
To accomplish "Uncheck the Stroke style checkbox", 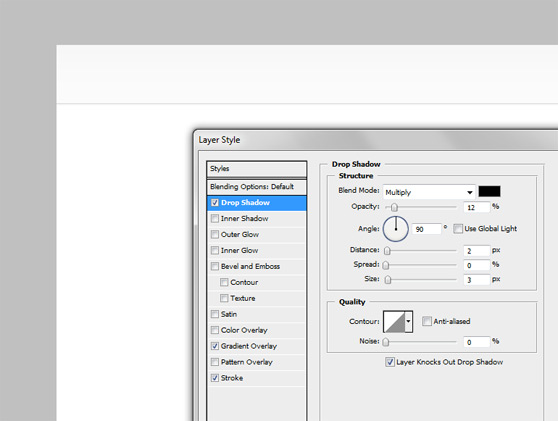I will pos(215,378).
